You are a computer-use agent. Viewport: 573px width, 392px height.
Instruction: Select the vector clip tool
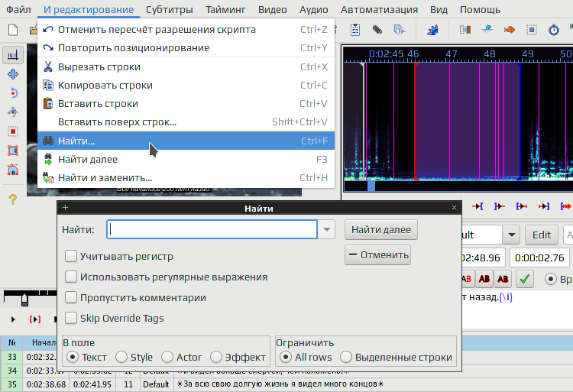point(13,170)
